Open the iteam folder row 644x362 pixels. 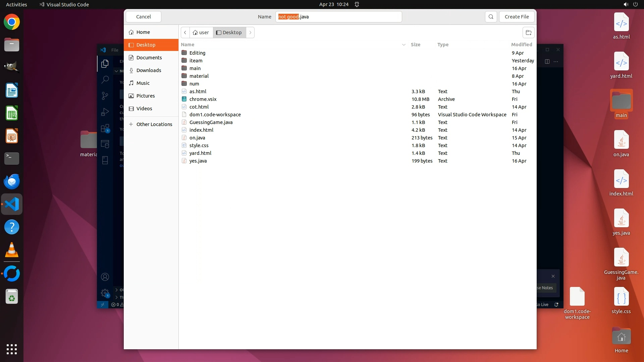pyautogui.click(x=196, y=61)
